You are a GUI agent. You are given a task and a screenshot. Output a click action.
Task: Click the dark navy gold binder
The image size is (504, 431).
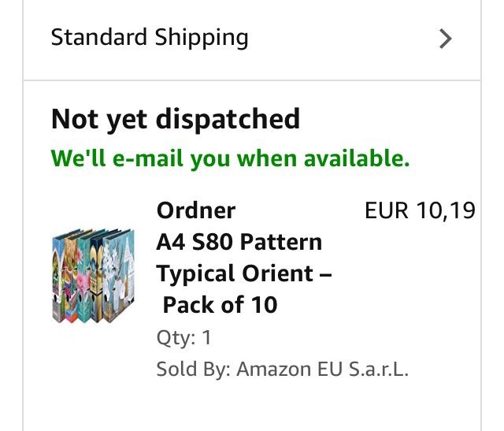pos(98,276)
